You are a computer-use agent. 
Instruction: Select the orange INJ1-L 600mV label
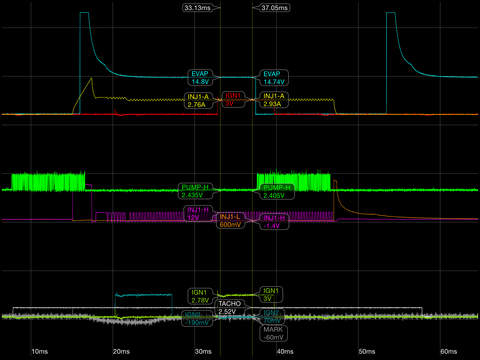tap(230, 221)
